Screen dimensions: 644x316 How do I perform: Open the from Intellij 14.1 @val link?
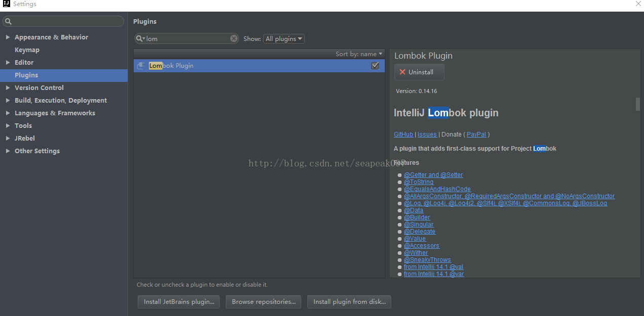[433, 267]
